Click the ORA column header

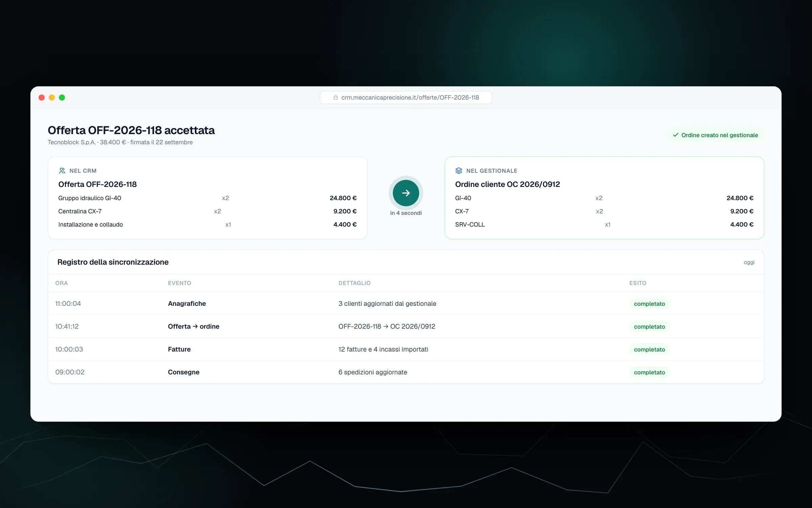click(x=62, y=283)
